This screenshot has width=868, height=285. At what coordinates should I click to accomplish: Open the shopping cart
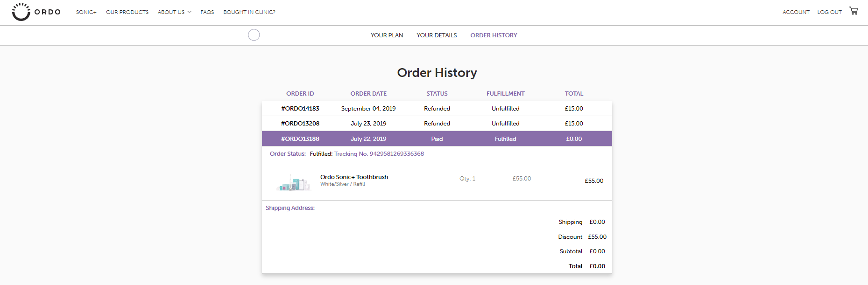pyautogui.click(x=854, y=11)
